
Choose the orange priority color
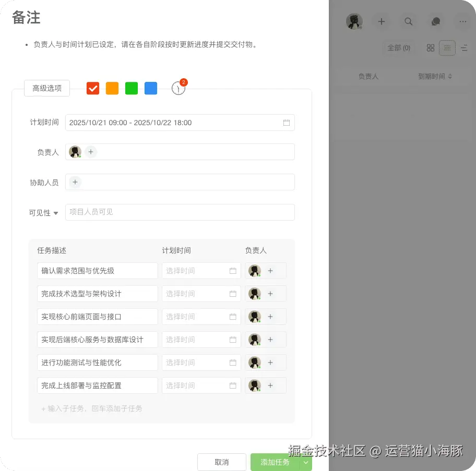click(112, 88)
